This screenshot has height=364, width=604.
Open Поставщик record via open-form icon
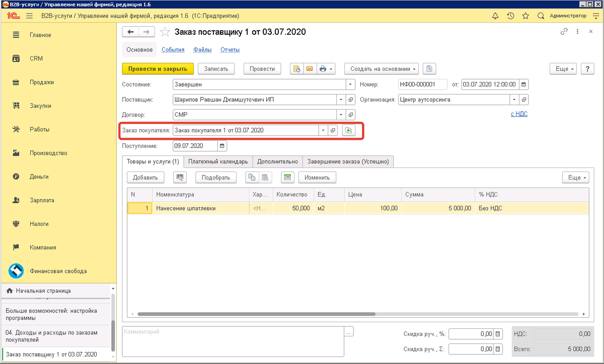pyautogui.click(x=351, y=100)
